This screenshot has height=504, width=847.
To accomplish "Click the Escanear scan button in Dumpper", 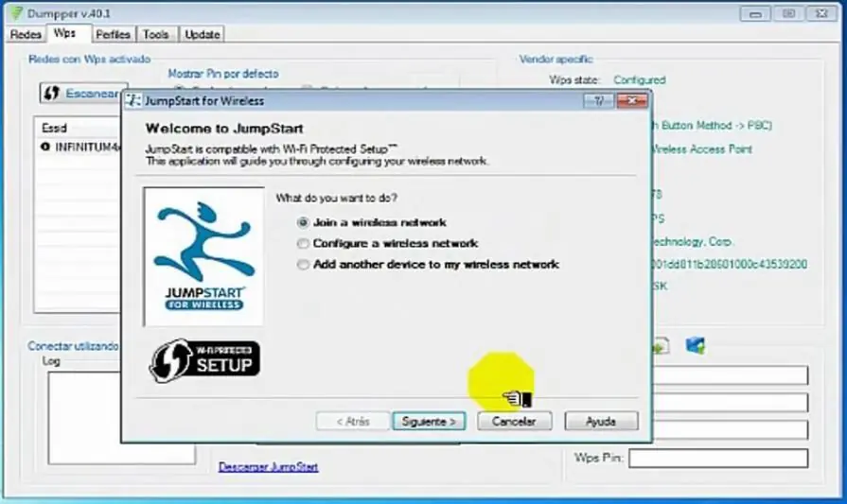I will click(81, 94).
